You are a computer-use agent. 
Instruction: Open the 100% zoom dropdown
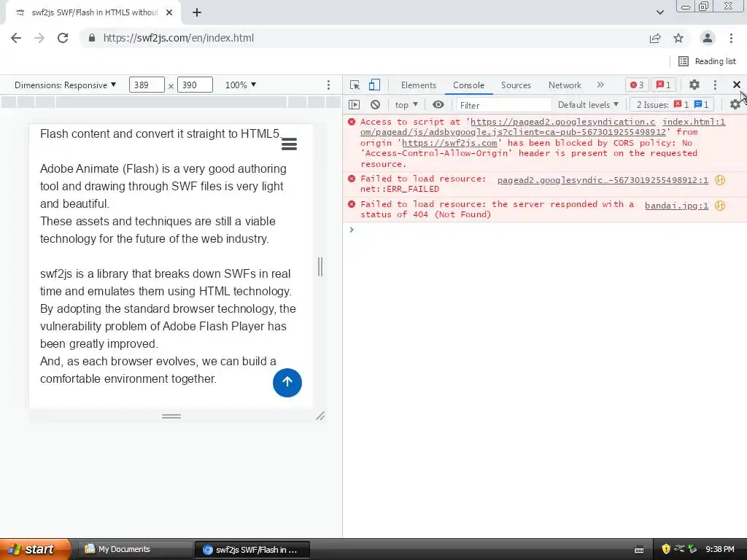point(241,85)
